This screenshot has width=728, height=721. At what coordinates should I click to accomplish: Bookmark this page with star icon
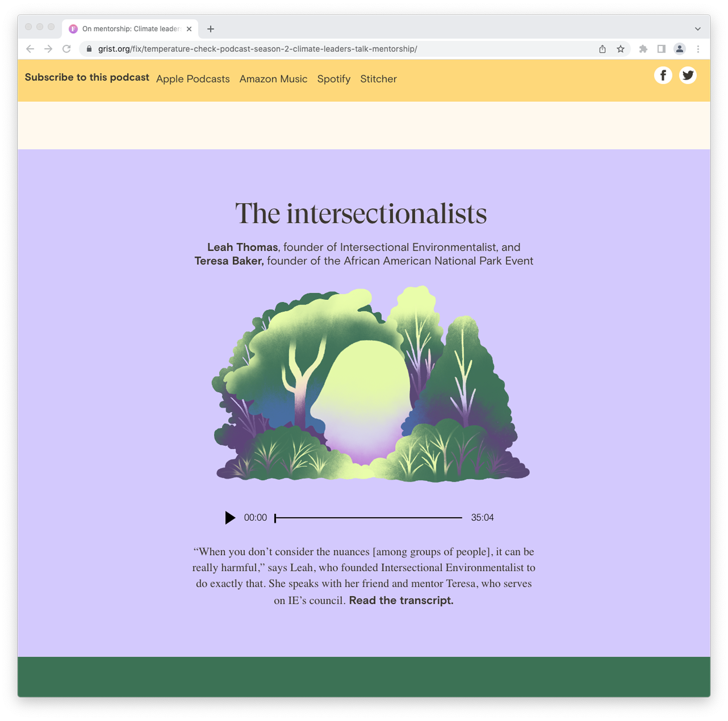(621, 49)
